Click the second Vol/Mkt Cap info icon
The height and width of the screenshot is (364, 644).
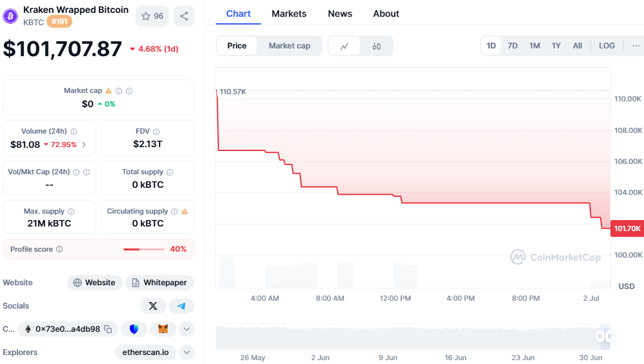pos(87,172)
